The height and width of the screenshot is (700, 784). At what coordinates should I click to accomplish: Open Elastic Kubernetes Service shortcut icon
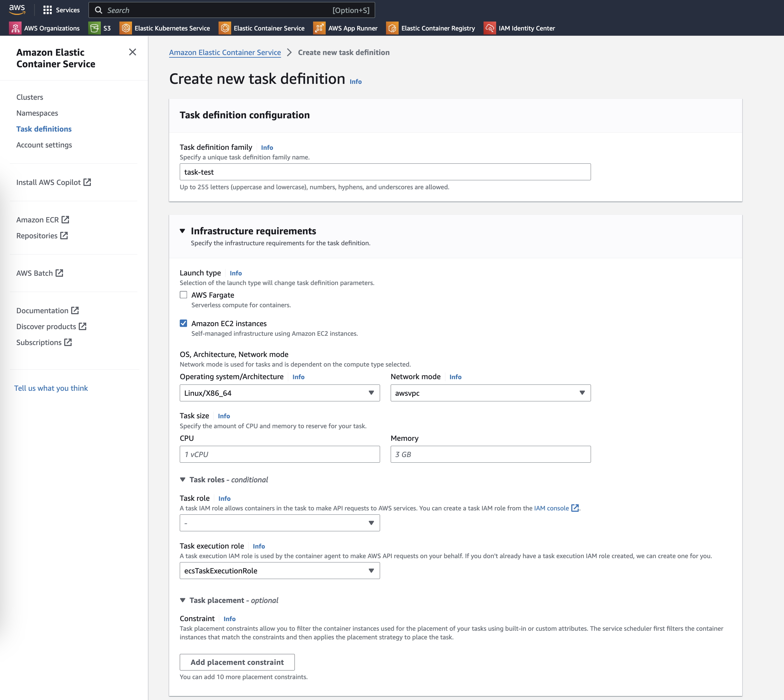click(125, 28)
